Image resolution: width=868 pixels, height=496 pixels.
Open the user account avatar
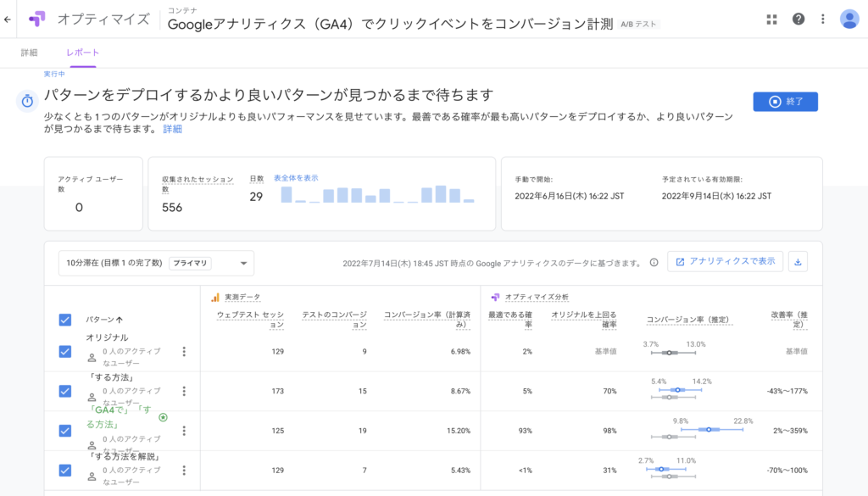tap(849, 20)
